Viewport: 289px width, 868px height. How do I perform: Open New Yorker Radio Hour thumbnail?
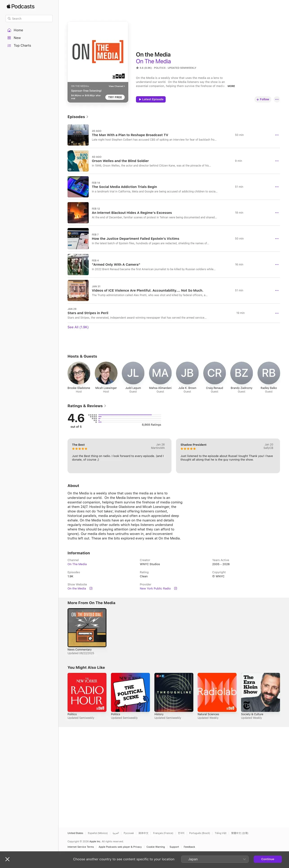pos(87,692)
